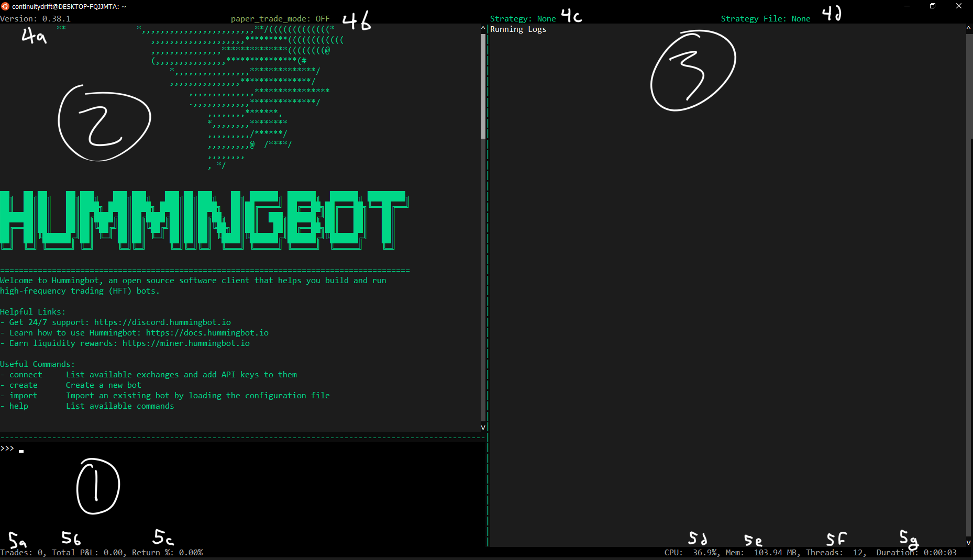Click the command prompt input line
This screenshot has width=973, height=560.
(244, 449)
